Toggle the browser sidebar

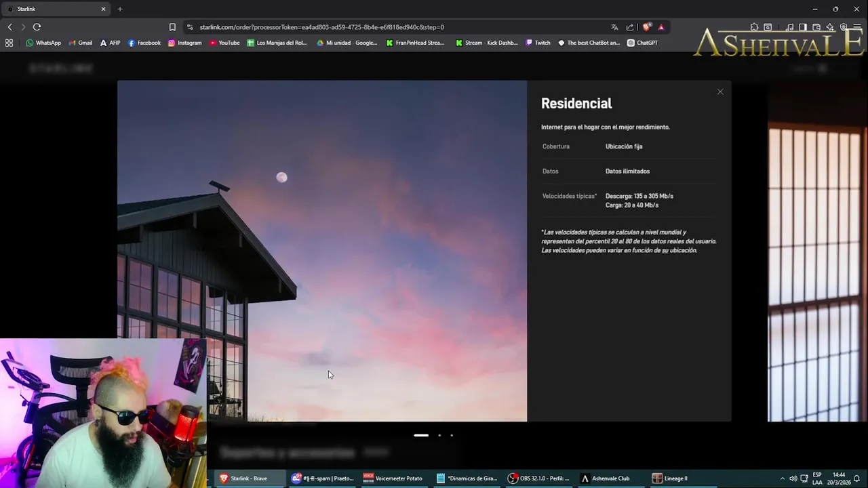click(803, 27)
